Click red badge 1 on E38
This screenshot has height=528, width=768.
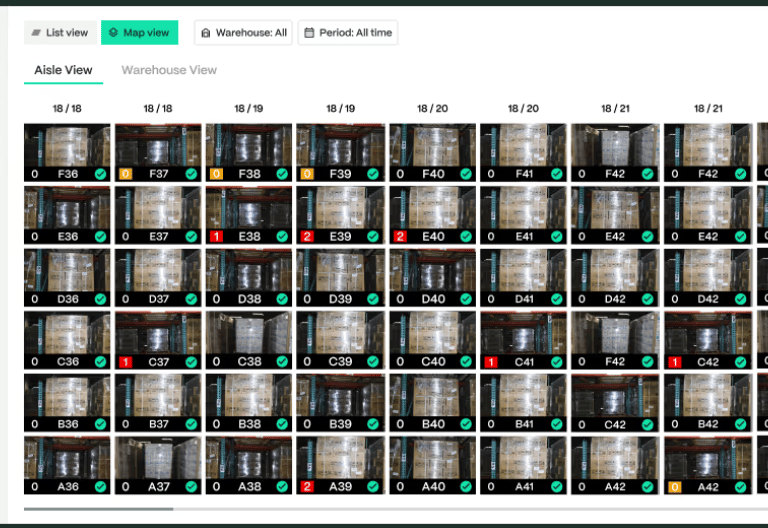point(216,237)
